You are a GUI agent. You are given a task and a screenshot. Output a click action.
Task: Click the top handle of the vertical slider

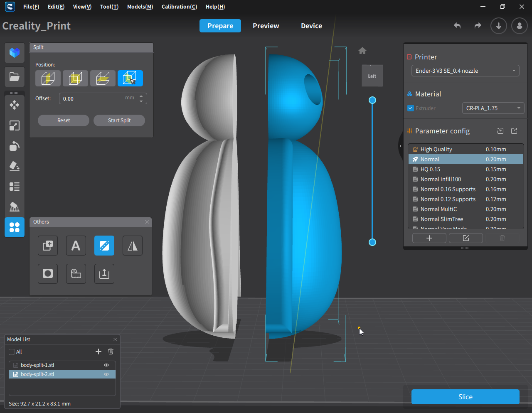[372, 100]
